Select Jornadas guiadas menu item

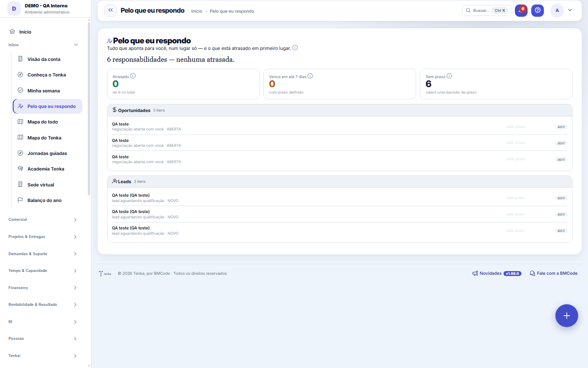point(47,153)
